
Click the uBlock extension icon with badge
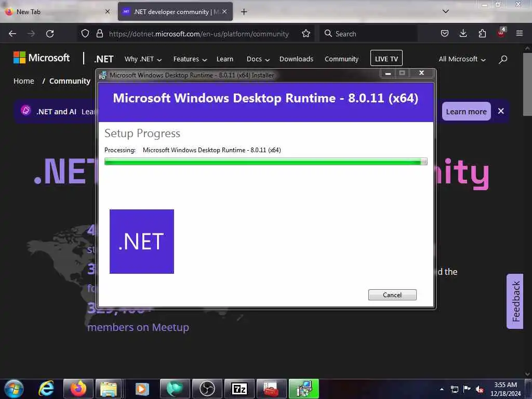pyautogui.click(x=501, y=33)
